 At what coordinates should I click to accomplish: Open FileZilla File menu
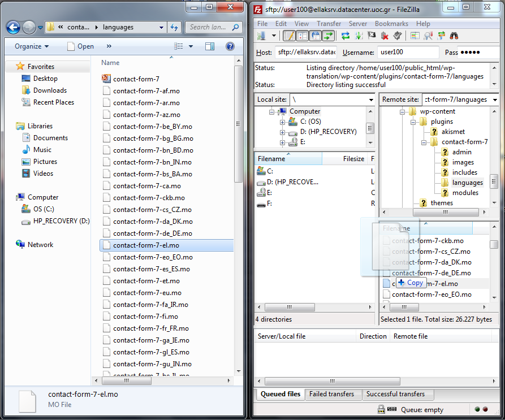pyautogui.click(x=262, y=24)
